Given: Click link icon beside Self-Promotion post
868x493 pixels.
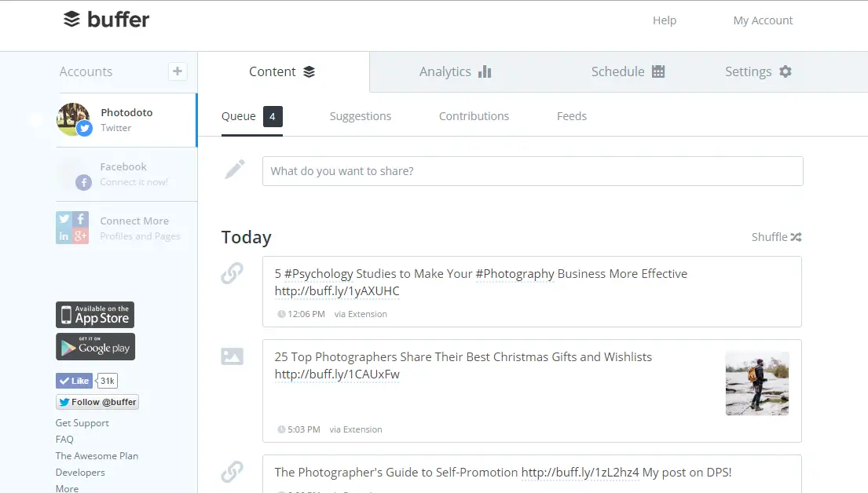Looking at the screenshot, I should pos(232,472).
